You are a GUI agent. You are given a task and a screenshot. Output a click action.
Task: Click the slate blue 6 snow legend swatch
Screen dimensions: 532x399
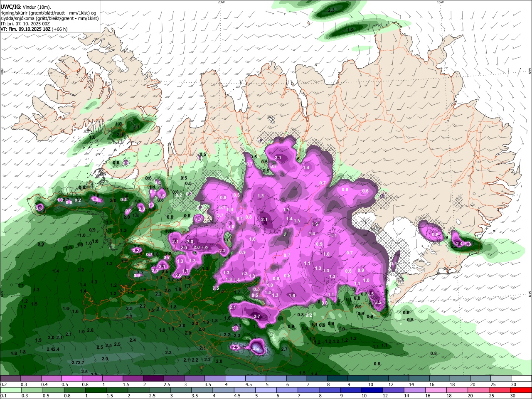(297, 378)
